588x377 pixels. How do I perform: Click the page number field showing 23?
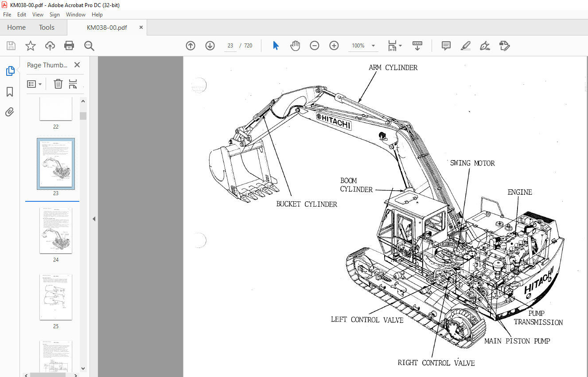[230, 46]
